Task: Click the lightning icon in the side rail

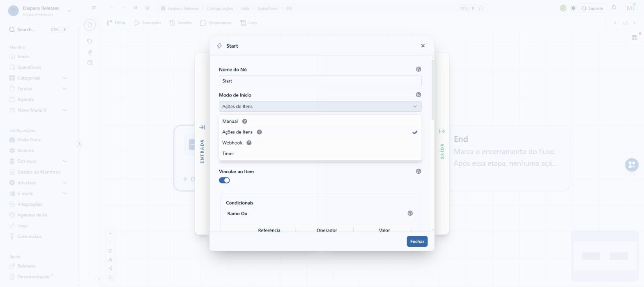Action: click(90, 52)
